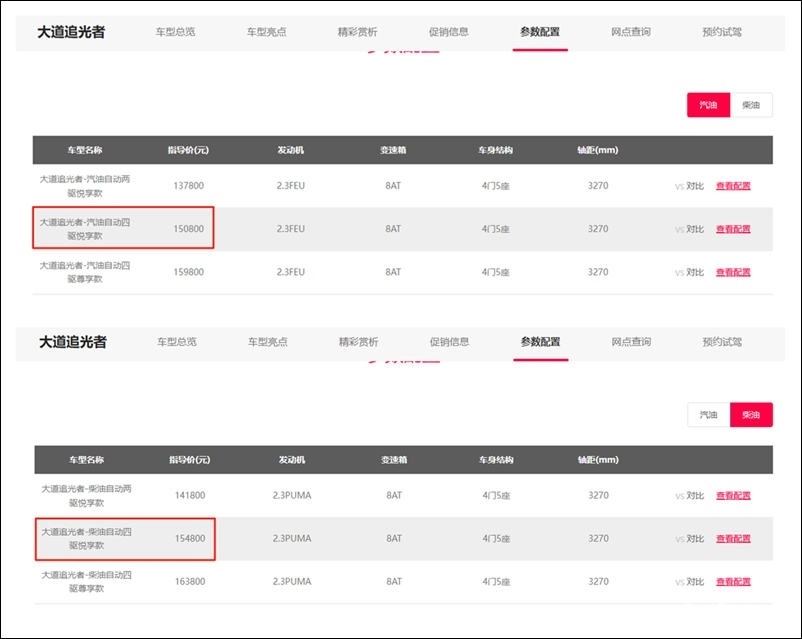
Task: Select 汽油 toggle in lower section
Action: click(708, 414)
